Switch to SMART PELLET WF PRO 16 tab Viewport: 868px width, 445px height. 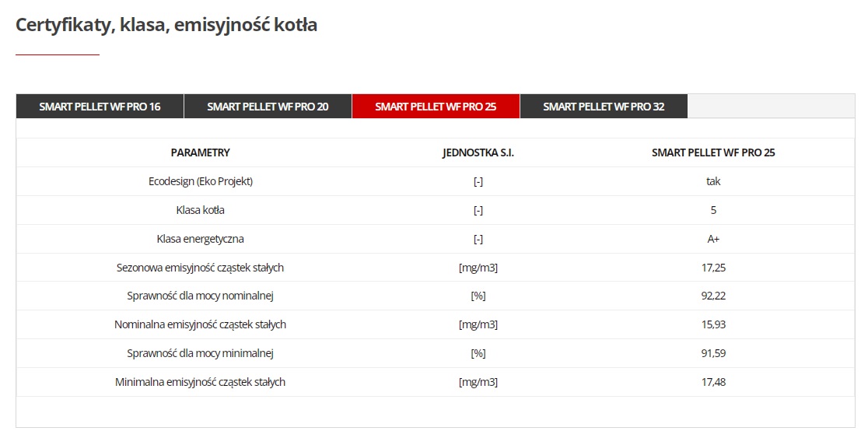point(100,107)
